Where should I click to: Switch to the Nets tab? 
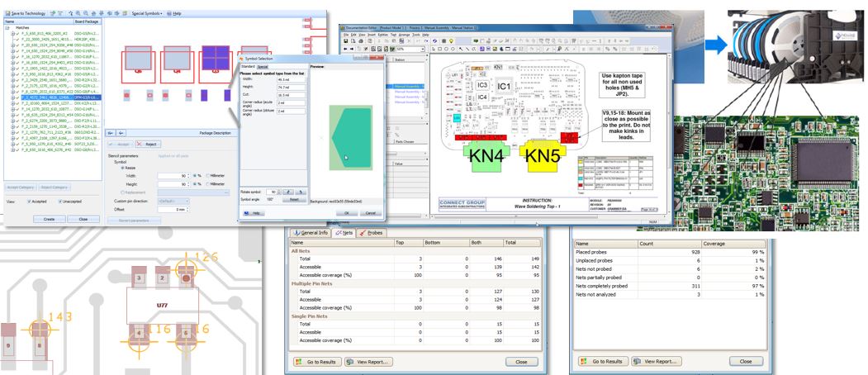pyautogui.click(x=344, y=233)
